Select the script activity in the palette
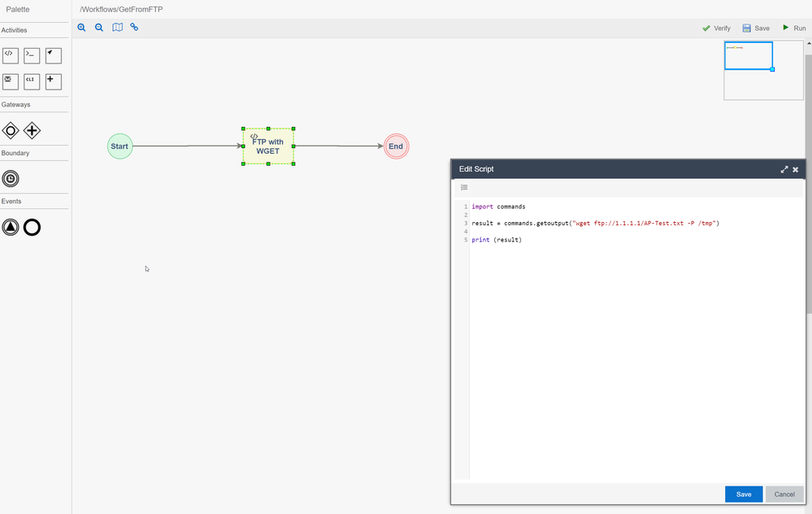812x514 pixels. tap(10, 55)
